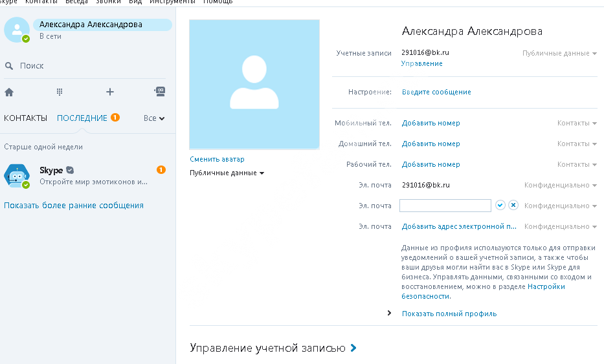
Task: Expand 'Показать полный профиль' arrow
Action: (390, 313)
